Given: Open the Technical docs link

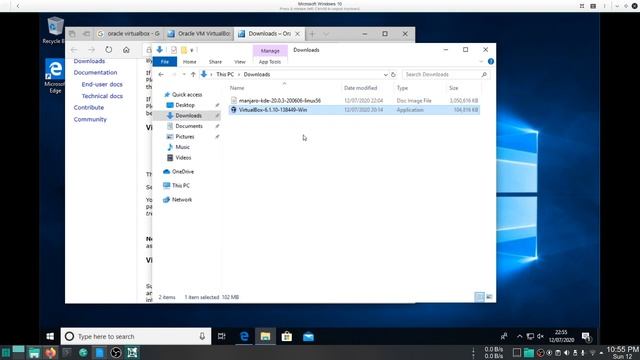Looking at the screenshot, I should [102, 96].
